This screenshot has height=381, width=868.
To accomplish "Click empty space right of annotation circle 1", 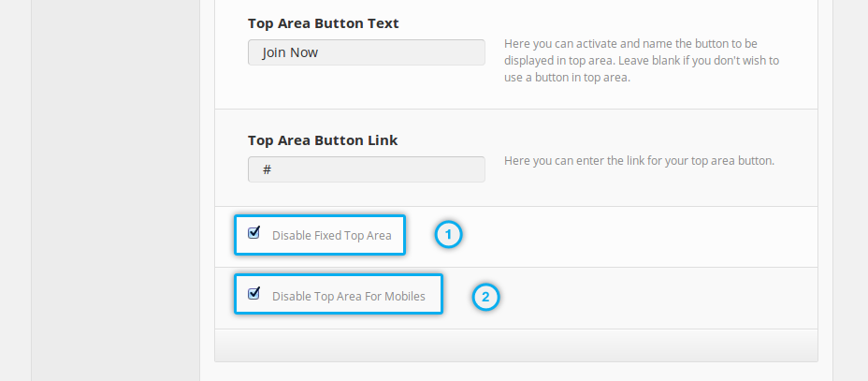I will [636, 235].
